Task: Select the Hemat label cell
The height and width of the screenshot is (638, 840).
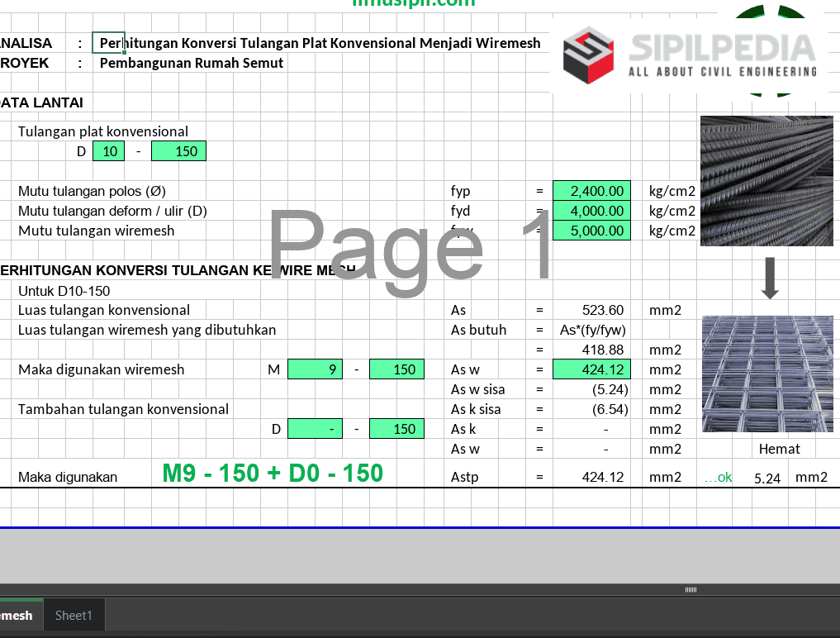Action: point(779,449)
